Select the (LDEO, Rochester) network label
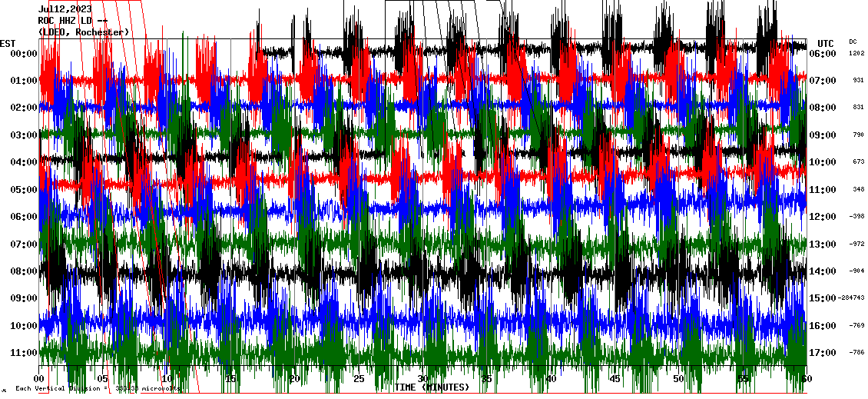Screen dimensions: 868x399 pyautogui.click(x=84, y=32)
